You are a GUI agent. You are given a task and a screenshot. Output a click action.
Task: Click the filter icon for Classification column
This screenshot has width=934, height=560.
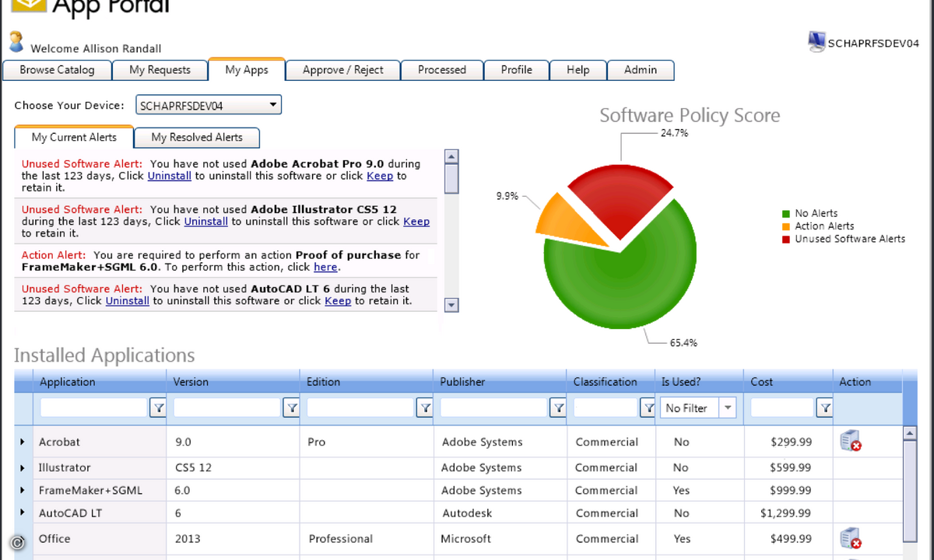[647, 408]
